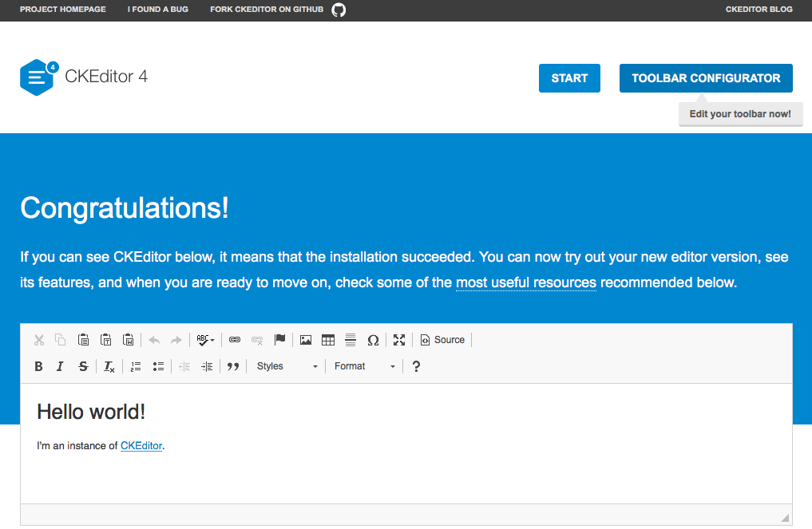This screenshot has height=529, width=812.
Task: Click FORK CKEDITOR ON GITHUB
Action: (x=267, y=10)
